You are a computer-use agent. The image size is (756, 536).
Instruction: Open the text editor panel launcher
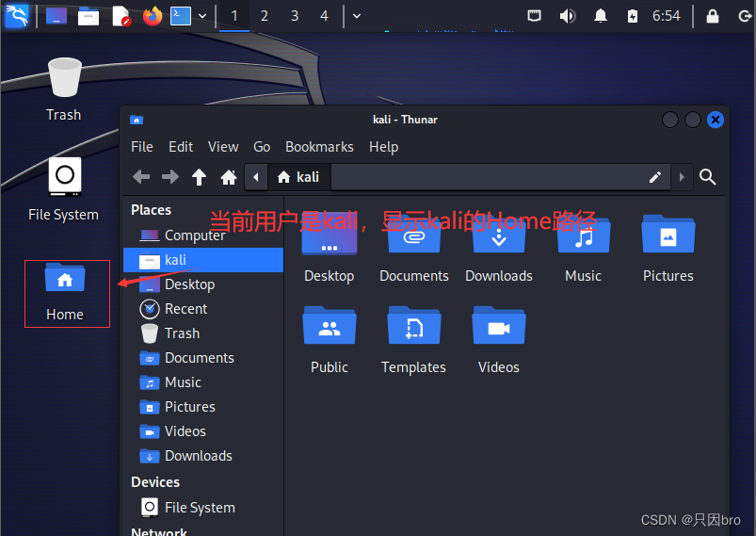pyautogui.click(x=121, y=16)
